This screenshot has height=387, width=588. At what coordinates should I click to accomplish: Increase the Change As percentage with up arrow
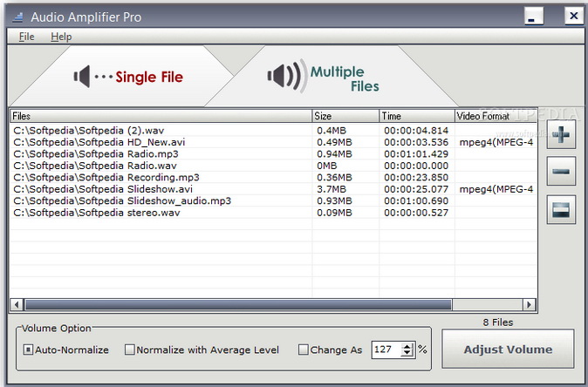[407, 347]
